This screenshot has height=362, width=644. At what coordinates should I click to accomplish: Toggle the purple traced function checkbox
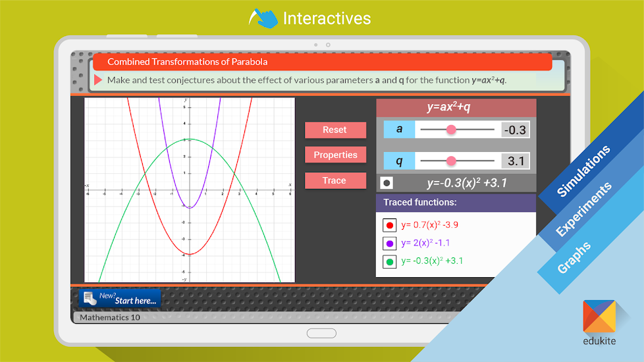(x=390, y=244)
